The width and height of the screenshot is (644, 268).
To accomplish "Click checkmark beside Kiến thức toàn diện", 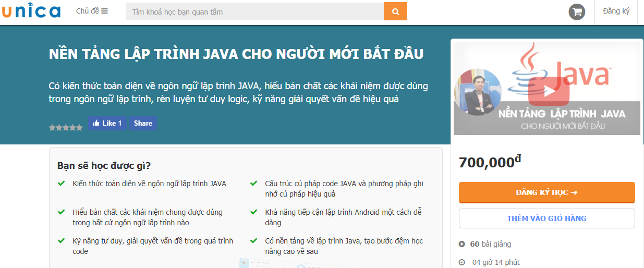I will tap(61, 183).
